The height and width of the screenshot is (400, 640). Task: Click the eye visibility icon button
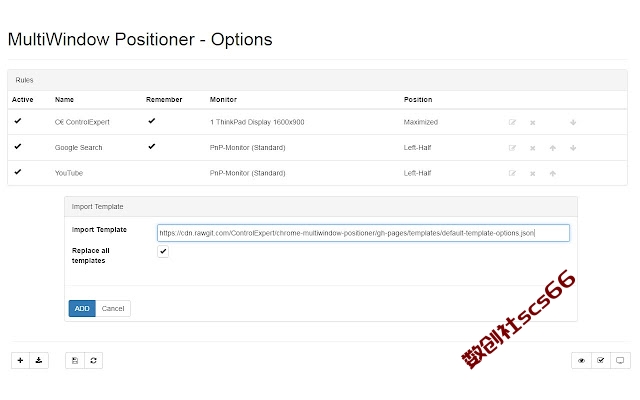click(581, 360)
